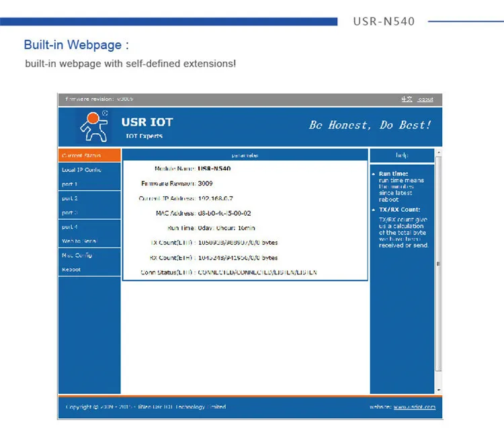Click the Current IP Address value
The image size is (504, 439).
[215, 198]
